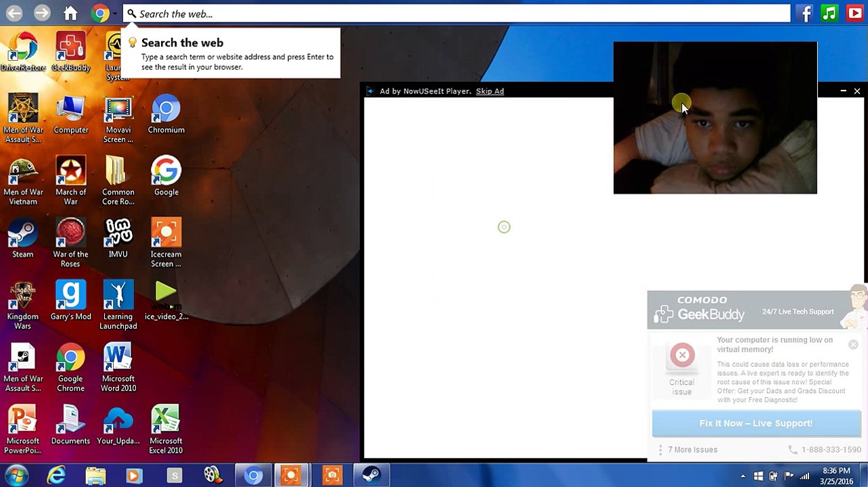Close the NowUSeeIt Player ad window
868x487 pixels.
[857, 91]
